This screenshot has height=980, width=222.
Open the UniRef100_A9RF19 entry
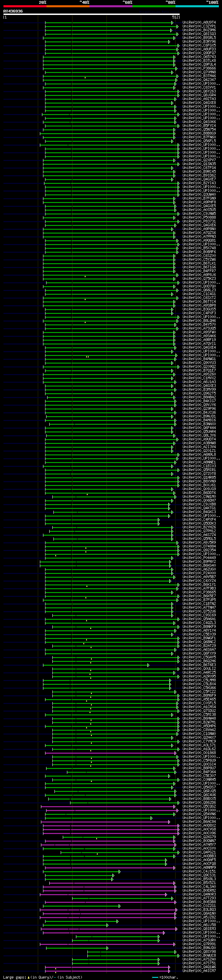[199, 340]
